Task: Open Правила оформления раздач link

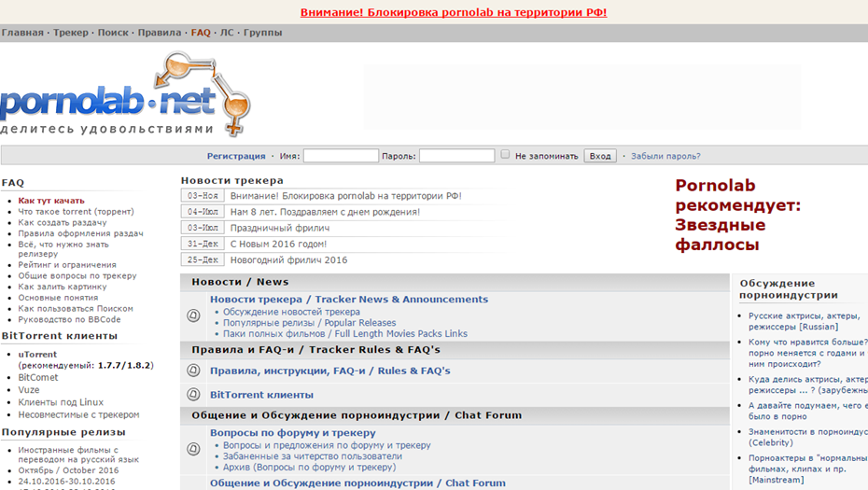Action: tap(81, 233)
